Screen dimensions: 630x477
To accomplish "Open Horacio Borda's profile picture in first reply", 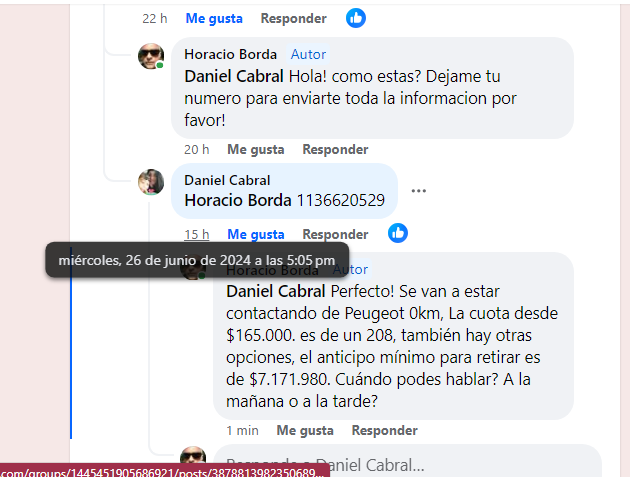I will coord(151,56).
